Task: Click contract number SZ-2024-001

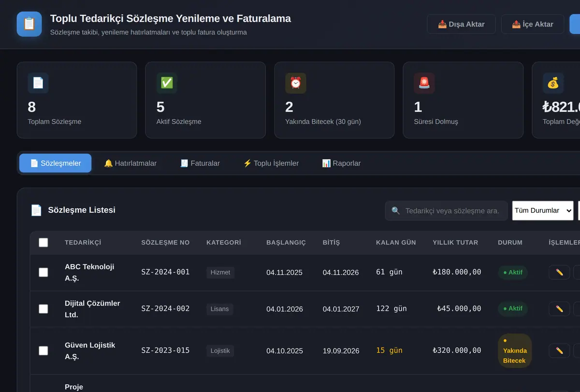Action: point(165,272)
